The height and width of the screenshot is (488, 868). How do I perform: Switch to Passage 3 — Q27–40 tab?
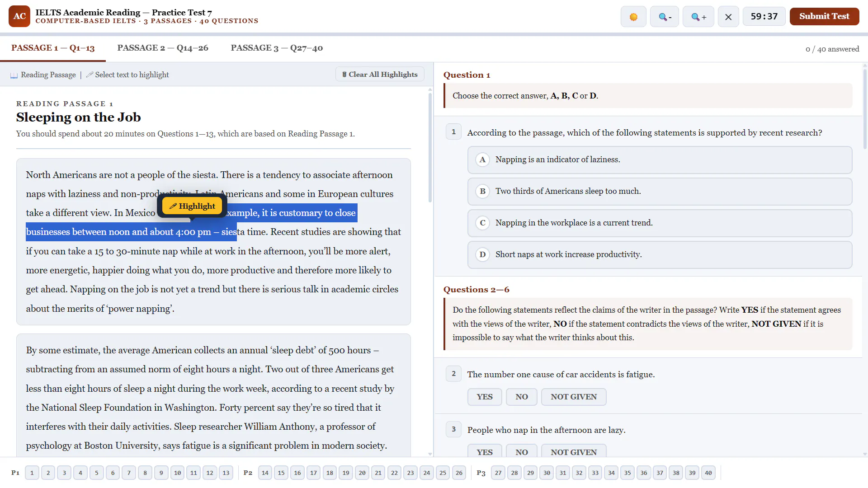point(277,48)
